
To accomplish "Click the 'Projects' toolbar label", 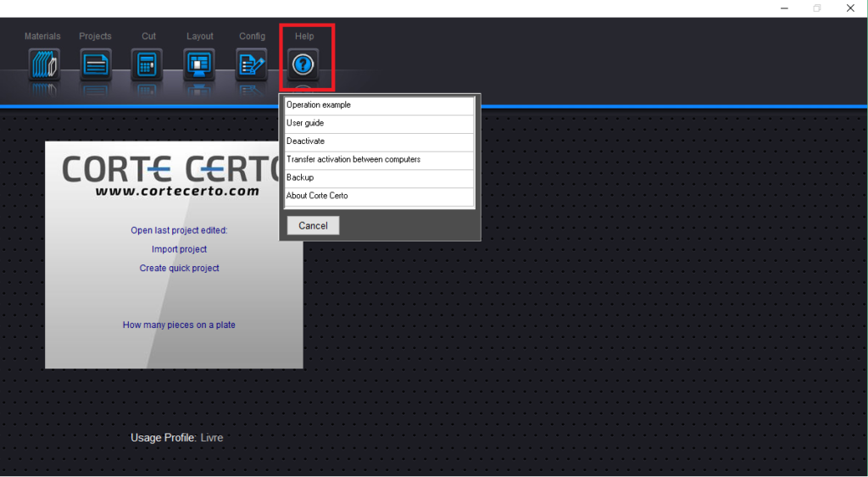I will click(x=95, y=36).
